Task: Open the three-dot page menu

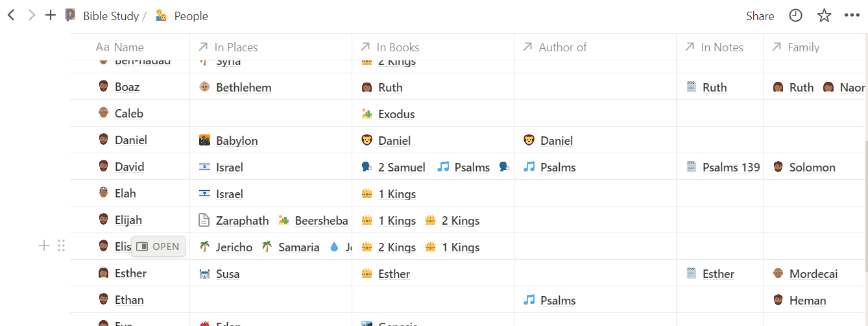Action: coord(852,16)
